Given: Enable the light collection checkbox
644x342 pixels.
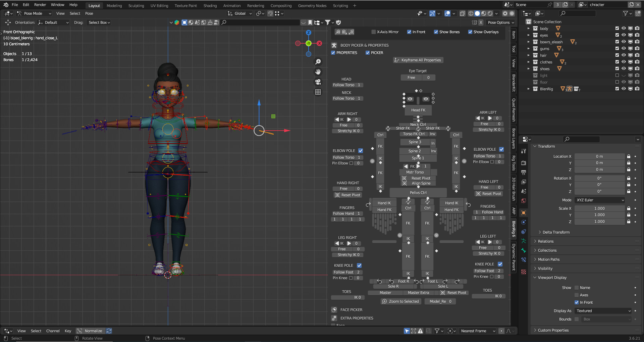Looking at the screenshot, I should 617,75.
